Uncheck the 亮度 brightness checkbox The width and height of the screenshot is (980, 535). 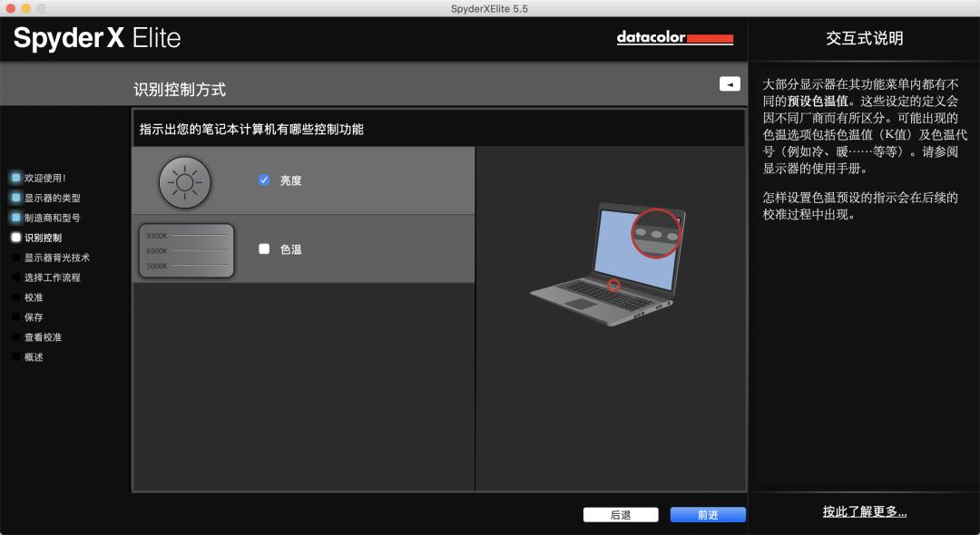click(x=264, y=180)
